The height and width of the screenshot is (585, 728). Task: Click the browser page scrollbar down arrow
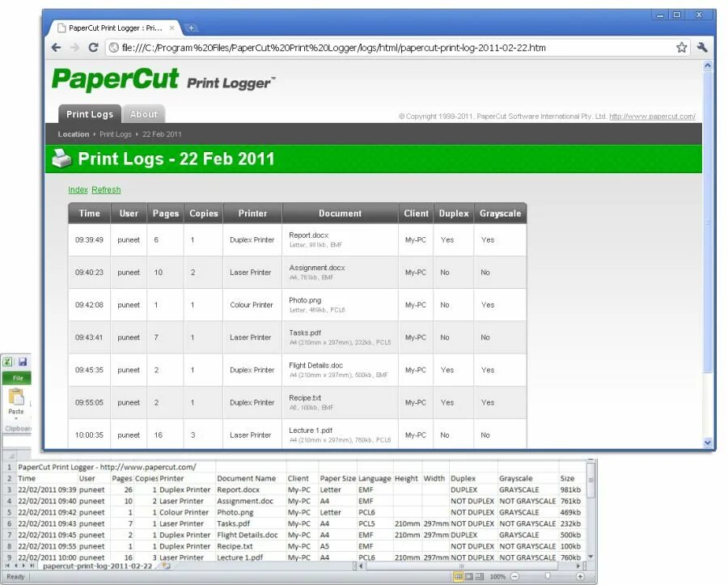[708, 443]
